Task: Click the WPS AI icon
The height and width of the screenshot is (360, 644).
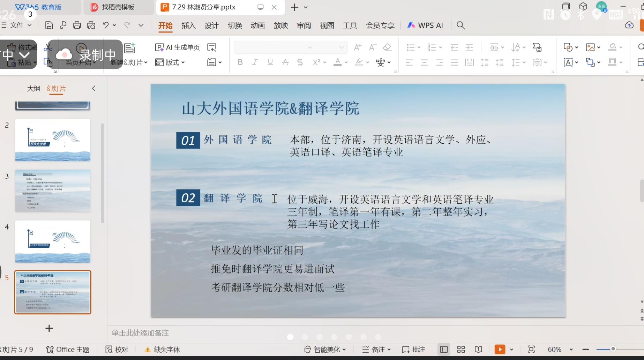Action: [x=425, y=25]
